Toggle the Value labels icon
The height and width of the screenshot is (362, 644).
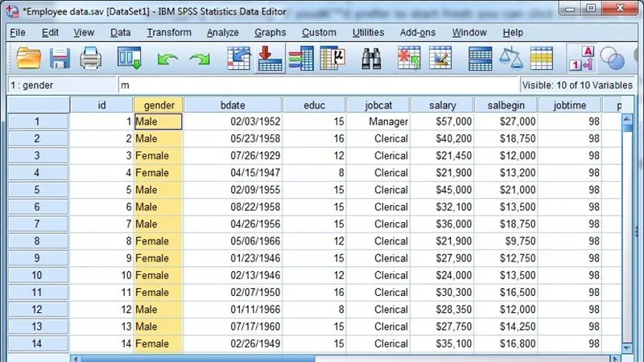coord(582,58)
